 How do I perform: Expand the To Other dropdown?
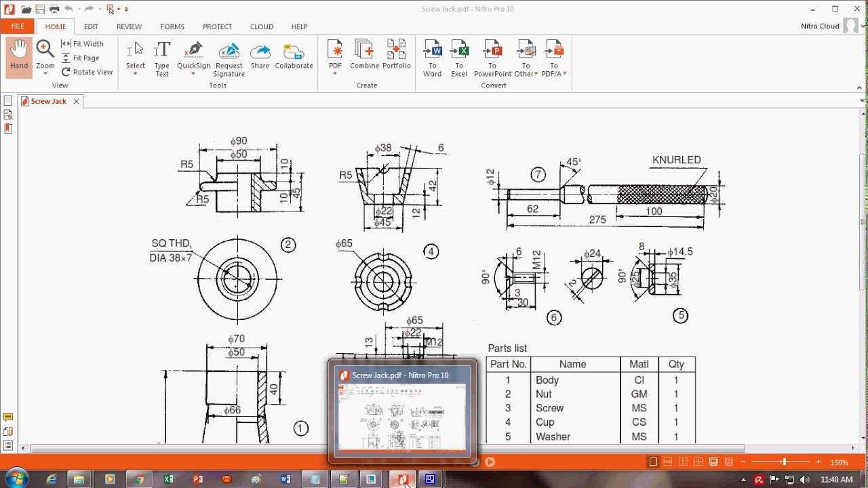tap(536, 75)
